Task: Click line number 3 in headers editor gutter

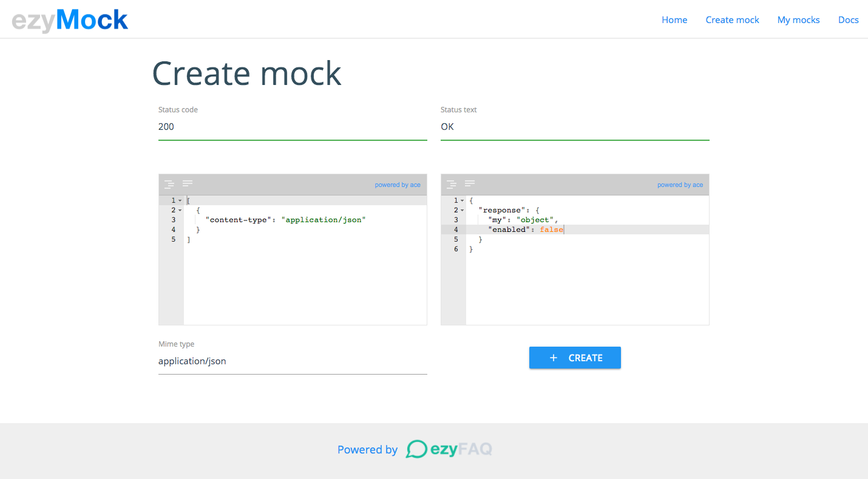Action: [x=173, y=220]
